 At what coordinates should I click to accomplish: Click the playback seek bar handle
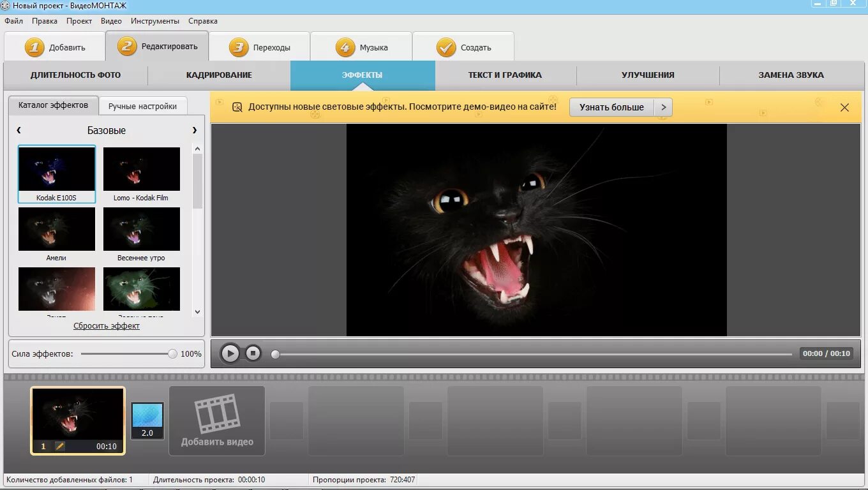[275, 354]
